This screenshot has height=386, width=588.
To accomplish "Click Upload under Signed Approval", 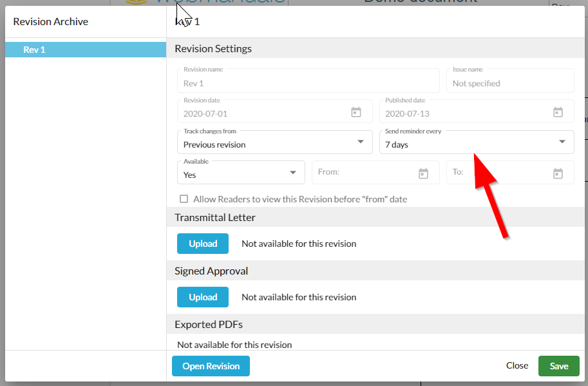I will 203,297.
